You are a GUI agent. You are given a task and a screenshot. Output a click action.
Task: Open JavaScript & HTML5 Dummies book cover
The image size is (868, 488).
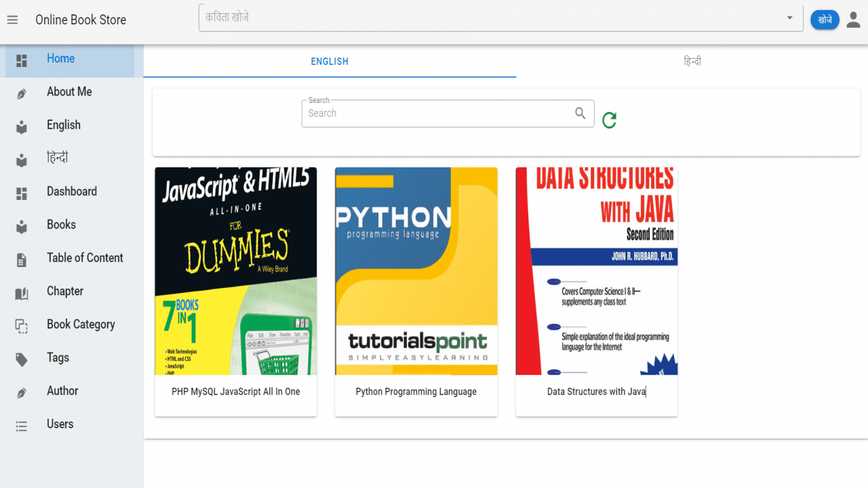(x=236, y=271)
